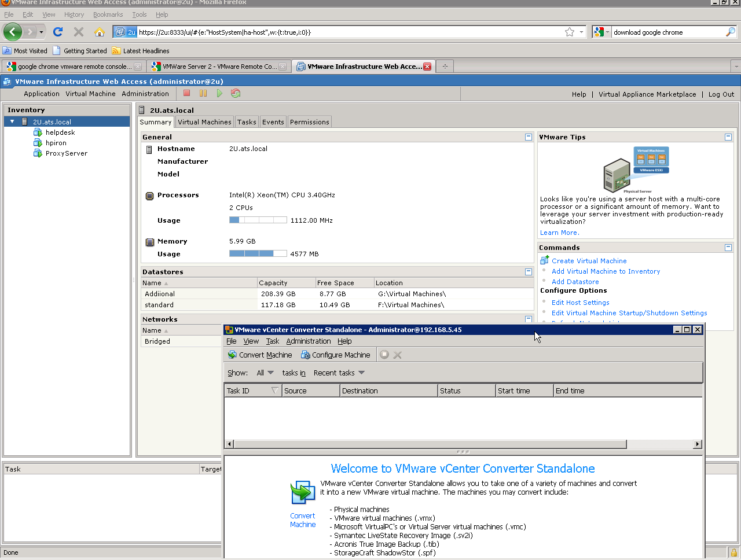Click the Firefox back arrow button

(x=13, y=32)
